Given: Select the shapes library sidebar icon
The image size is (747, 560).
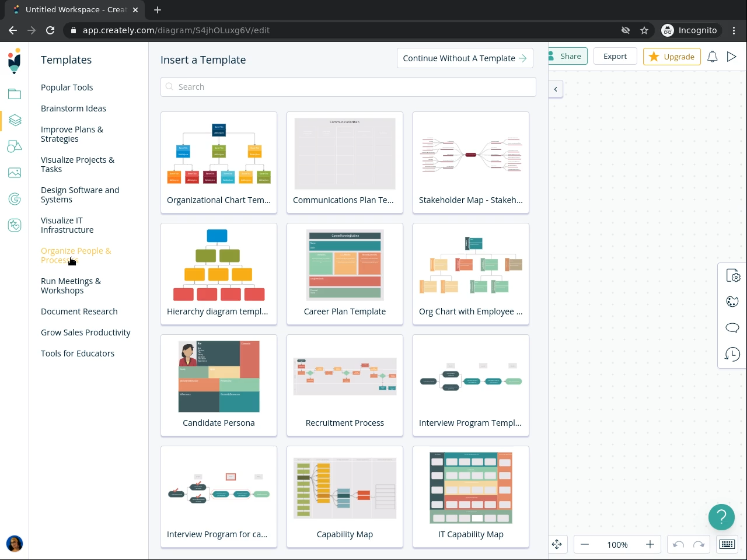Looking at the screenshot, I should [x=15, y=146].
